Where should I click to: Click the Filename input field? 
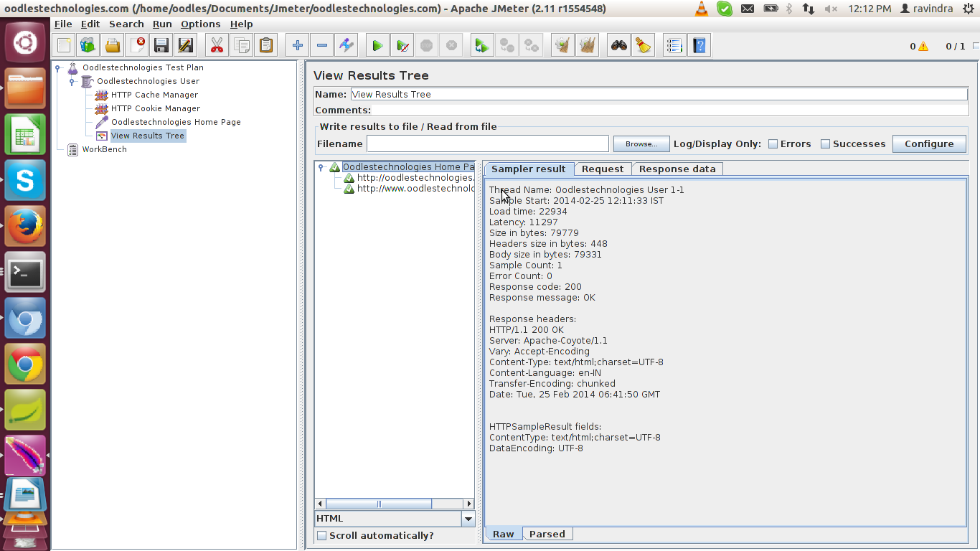click(x=488, y=143)
